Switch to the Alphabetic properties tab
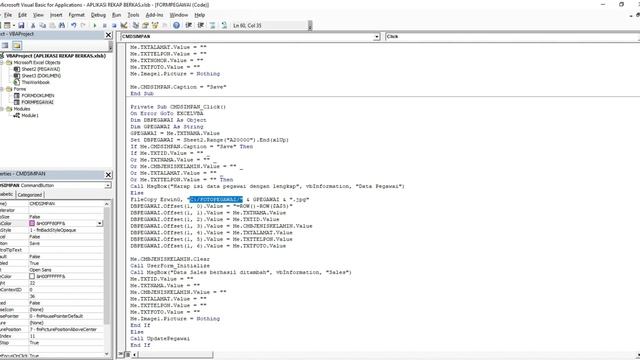Image resolution: width=640 pixels, height=360 pixels. (x=7, y=195)
